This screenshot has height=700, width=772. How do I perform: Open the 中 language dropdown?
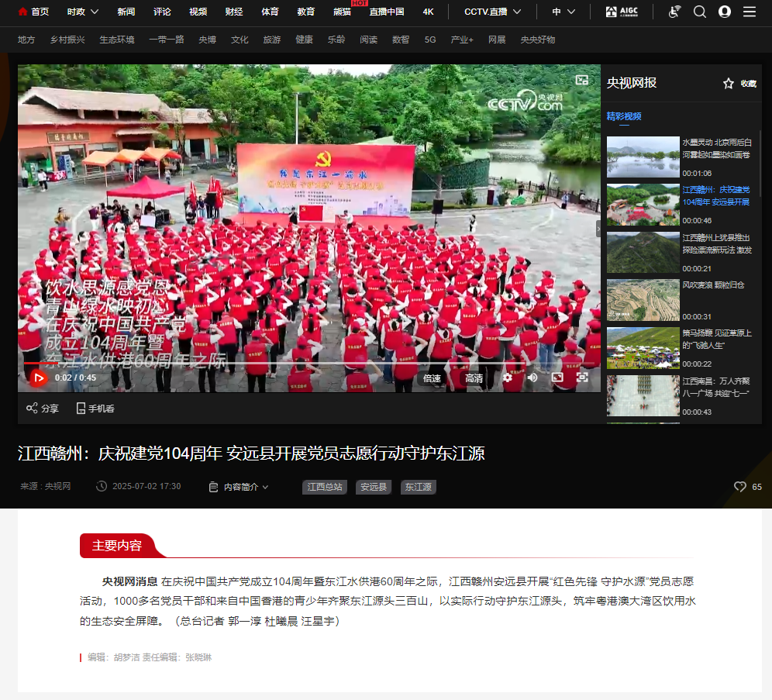pyautogui.click(x=563, y=12)
